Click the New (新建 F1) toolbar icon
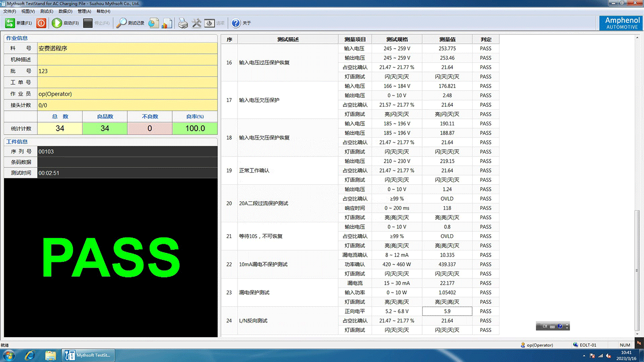The width and height of the screenshot is (644, 362). (x=10, y=23)
